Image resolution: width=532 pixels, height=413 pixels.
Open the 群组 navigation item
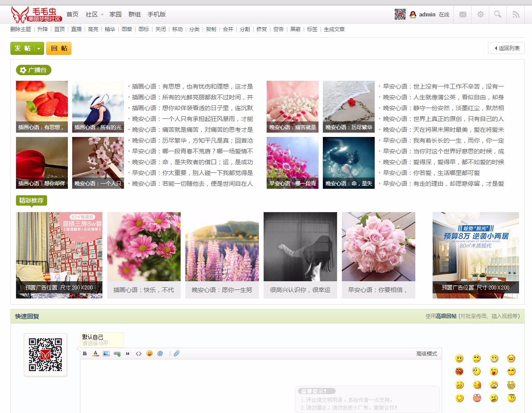[134, 14]
